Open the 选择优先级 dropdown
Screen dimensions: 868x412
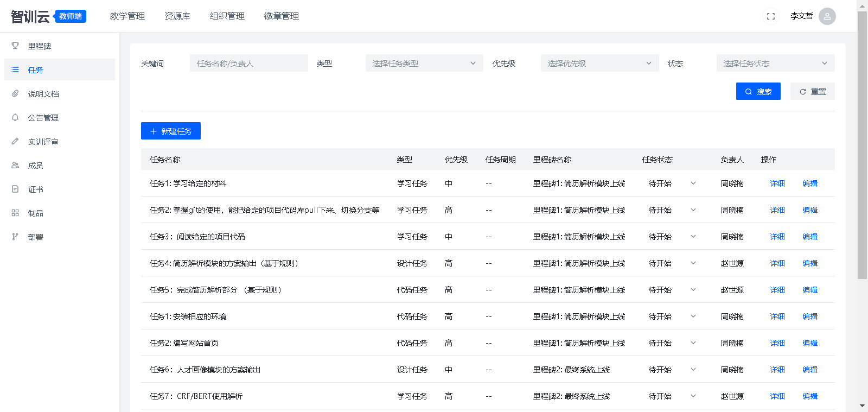point(600,64)
